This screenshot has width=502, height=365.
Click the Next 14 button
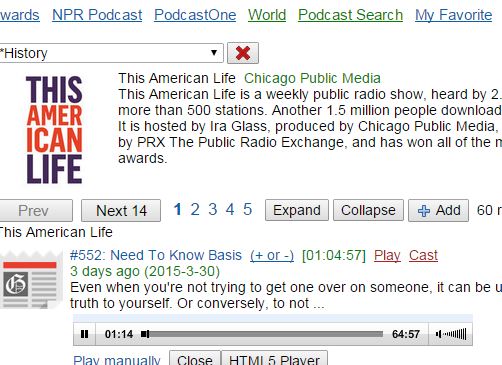click(x=121, y=211)
